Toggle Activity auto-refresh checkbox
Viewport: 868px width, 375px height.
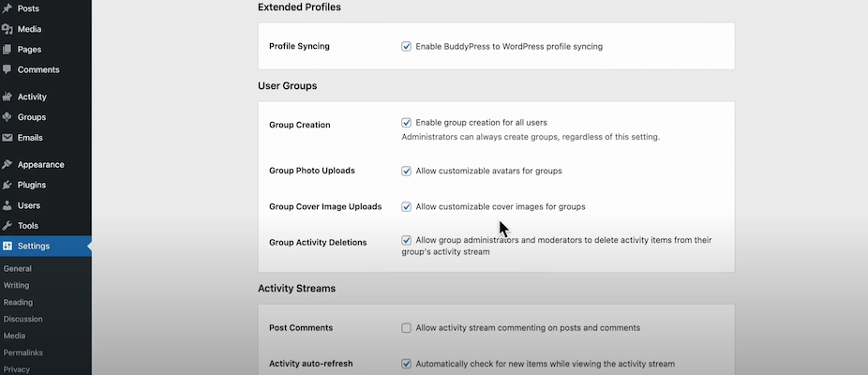[407, 364]
